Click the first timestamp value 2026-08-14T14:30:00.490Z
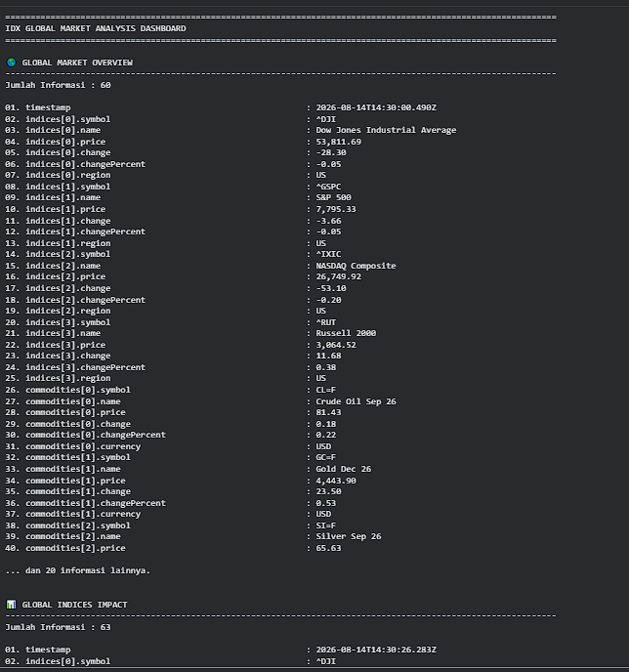 pyautogui.click(x=376, y=107)
